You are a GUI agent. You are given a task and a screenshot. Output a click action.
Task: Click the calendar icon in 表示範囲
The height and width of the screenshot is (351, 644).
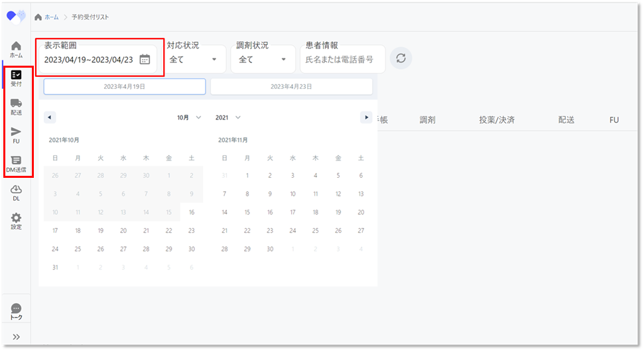[145, 60]
